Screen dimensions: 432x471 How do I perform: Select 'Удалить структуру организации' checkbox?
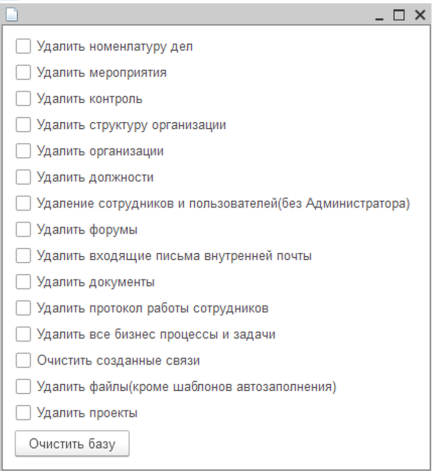tap(23, 125)
